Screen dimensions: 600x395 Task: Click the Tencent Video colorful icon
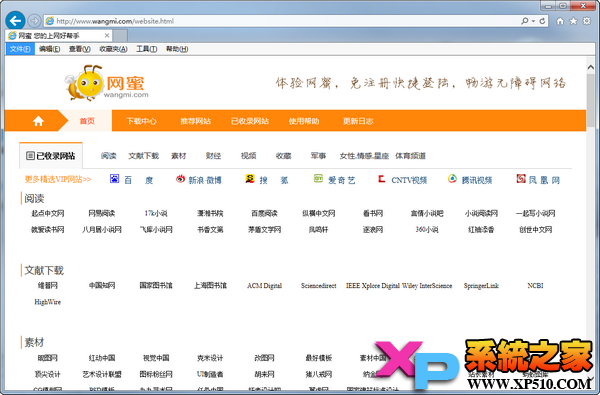(x=452, y=178)
